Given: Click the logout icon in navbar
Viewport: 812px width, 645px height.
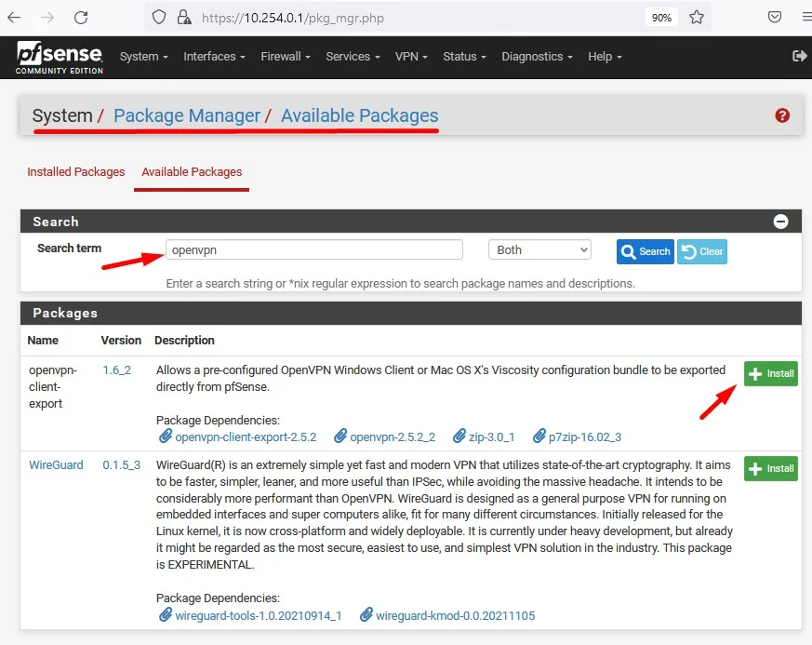Looking at the screenshot, I should coord(800,56).
